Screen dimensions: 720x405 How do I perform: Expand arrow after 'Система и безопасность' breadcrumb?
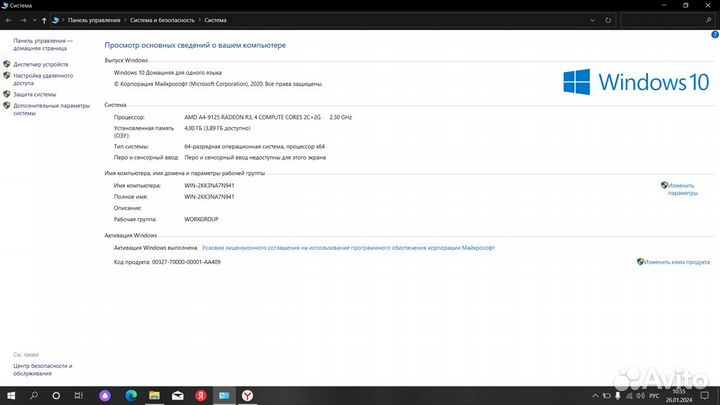(199, 20)
